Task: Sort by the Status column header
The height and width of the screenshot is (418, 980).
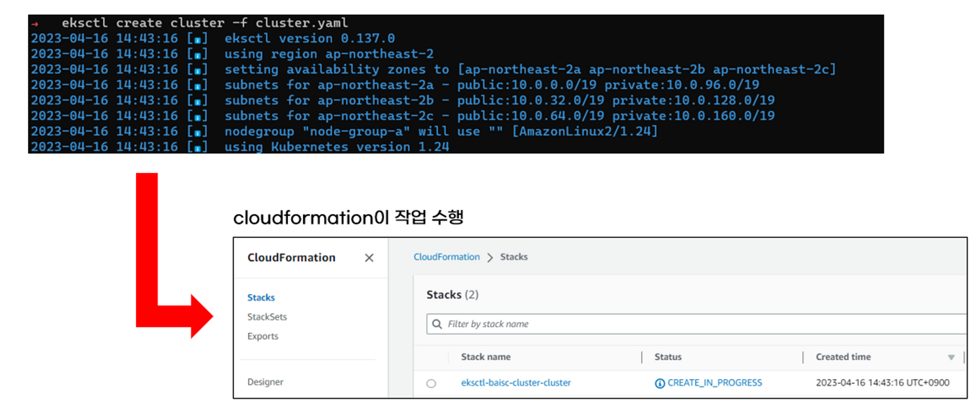Action: pos(668,357)
